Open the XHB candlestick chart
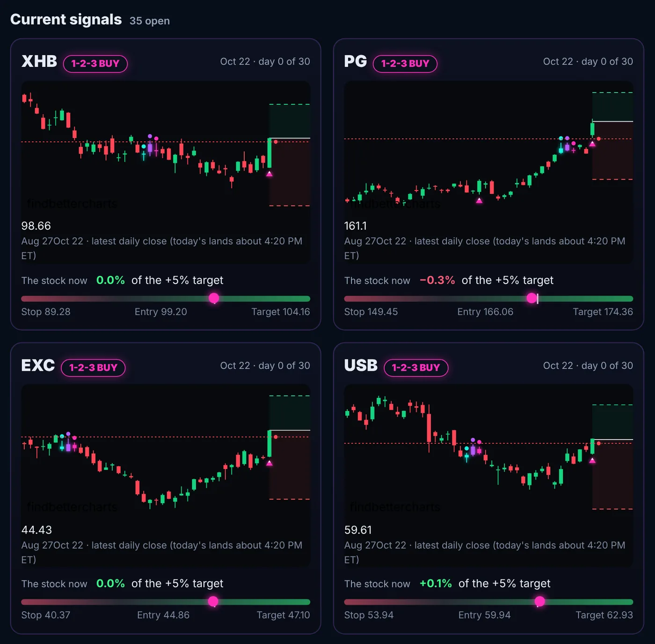Image resolution: width=655 pixels, height=644 pixels. click(x=166, y=148)
